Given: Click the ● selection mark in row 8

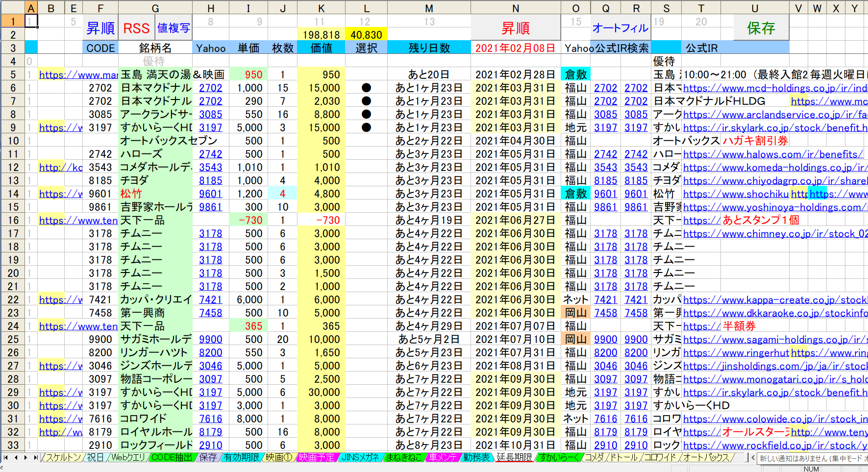Looking at the screenshot, I should point(366,114).
